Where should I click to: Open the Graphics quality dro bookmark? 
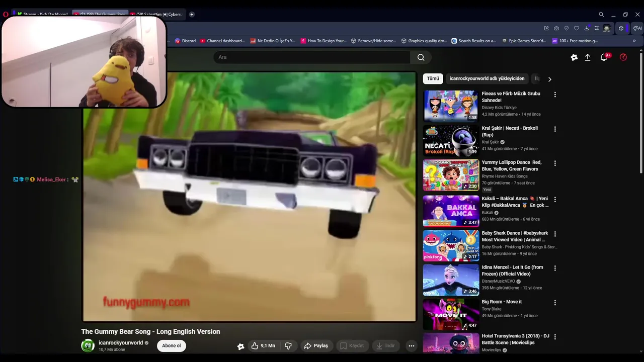coord(424,41)
